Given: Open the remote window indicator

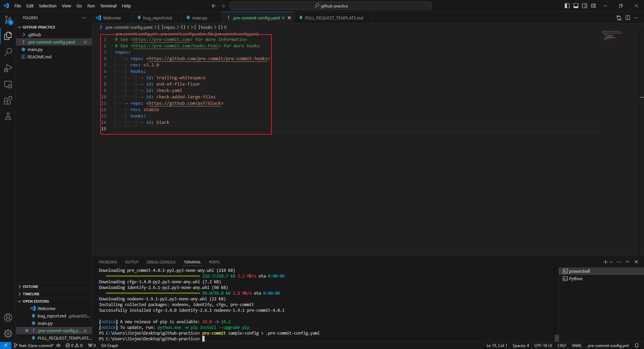Looking at the screenshot, I should 6,345.
